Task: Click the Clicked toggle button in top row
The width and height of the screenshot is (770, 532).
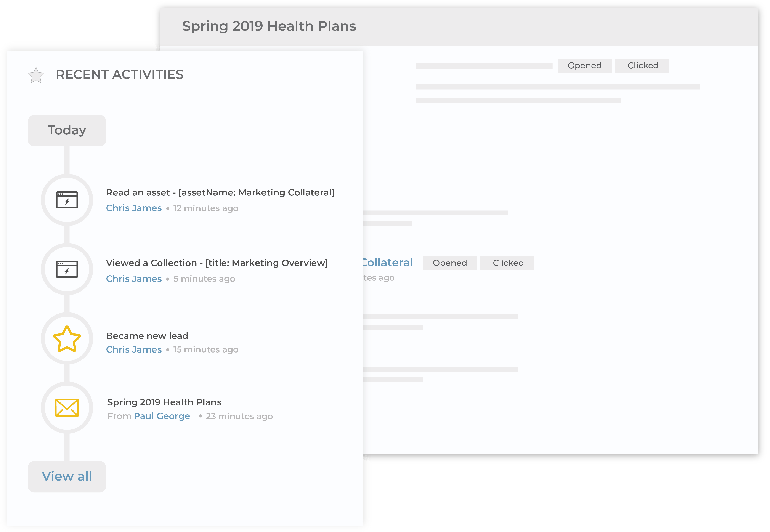Action: pyautogui.click(x=642, y=65)
